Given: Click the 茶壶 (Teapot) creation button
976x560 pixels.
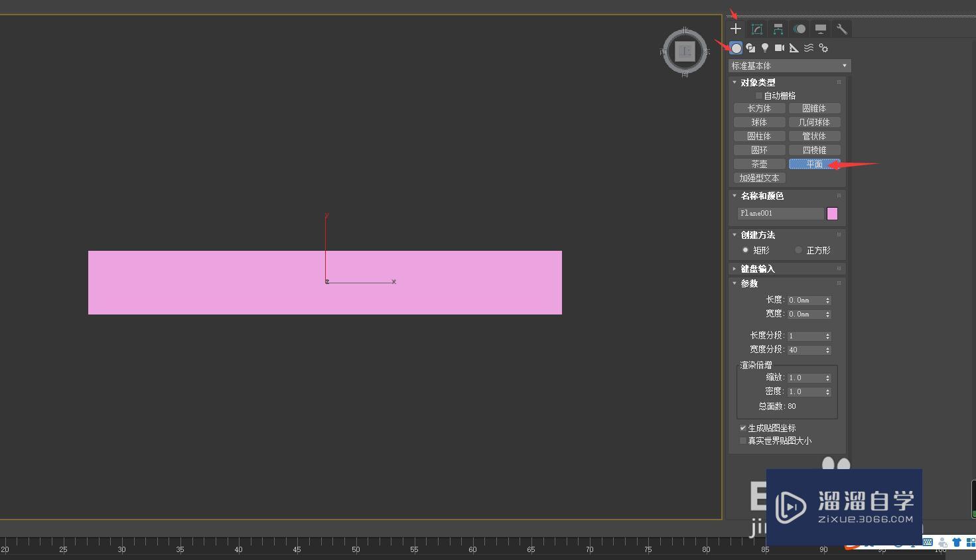Looking at the screenshot, I should [758, 163].
